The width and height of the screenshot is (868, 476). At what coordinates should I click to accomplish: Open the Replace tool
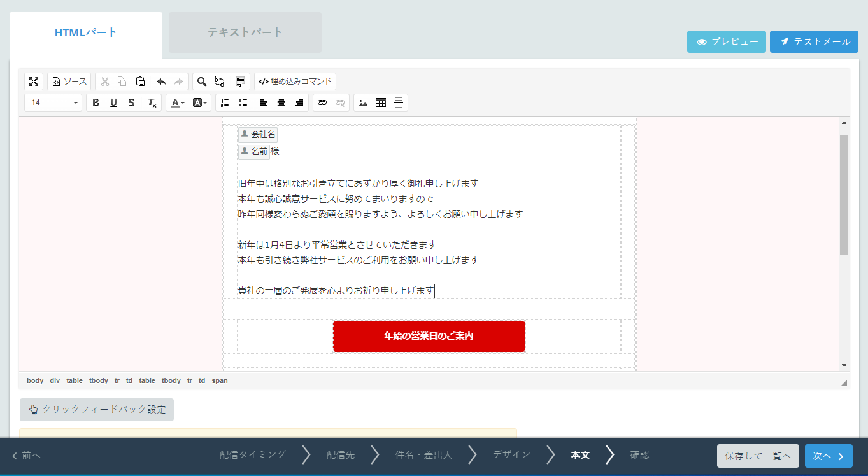220,82
